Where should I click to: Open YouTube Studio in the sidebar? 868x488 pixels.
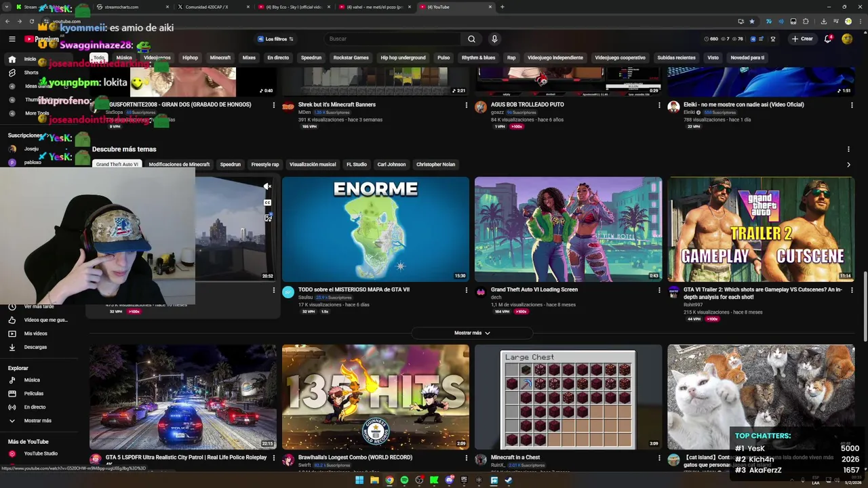pyautogui.click(x=41, y=453)
